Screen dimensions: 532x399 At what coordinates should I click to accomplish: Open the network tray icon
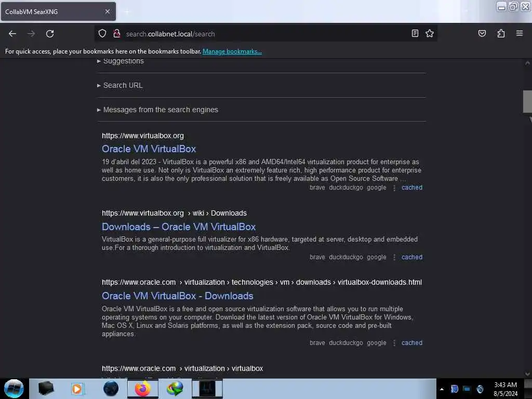coord(467,389)
